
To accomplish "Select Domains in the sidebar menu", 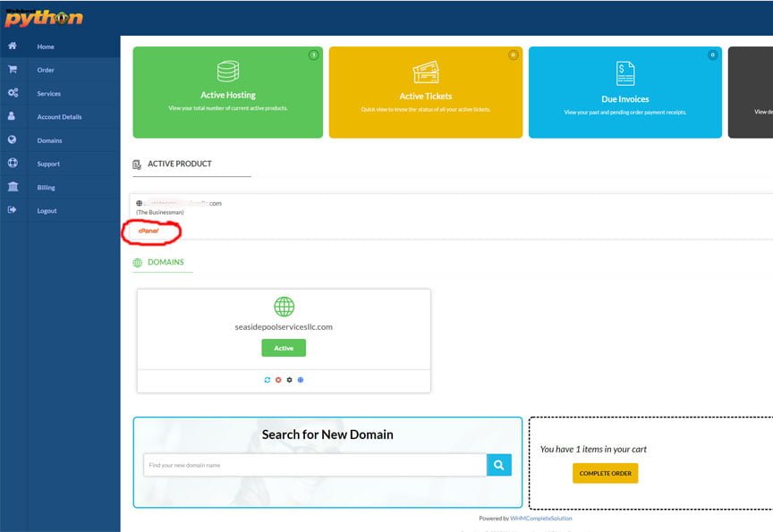I will coord(49,140).
